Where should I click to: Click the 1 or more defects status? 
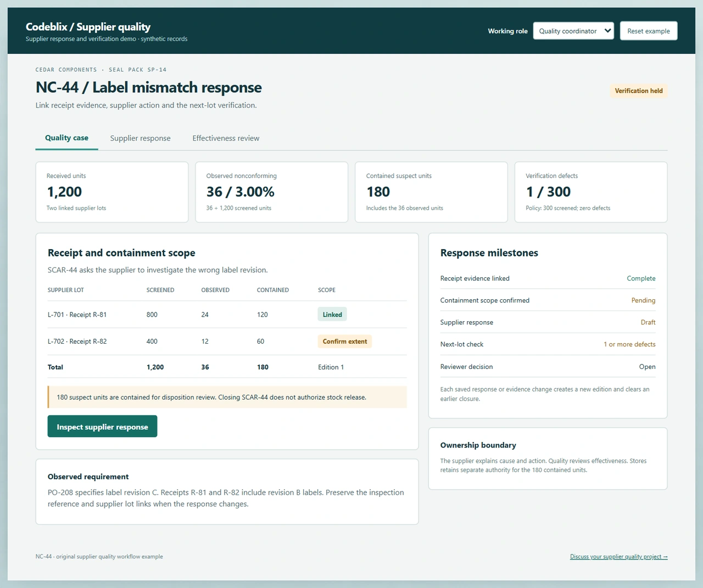[x=629, y=344]
